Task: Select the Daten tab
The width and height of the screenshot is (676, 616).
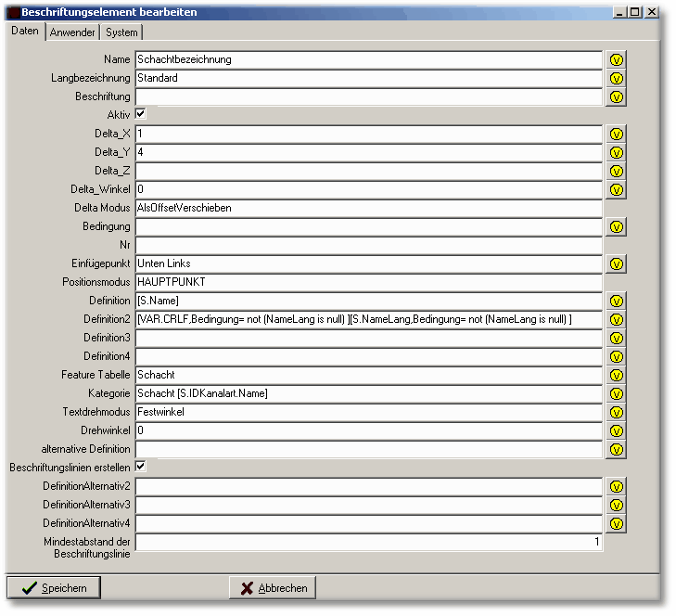Action: point(25,32)
